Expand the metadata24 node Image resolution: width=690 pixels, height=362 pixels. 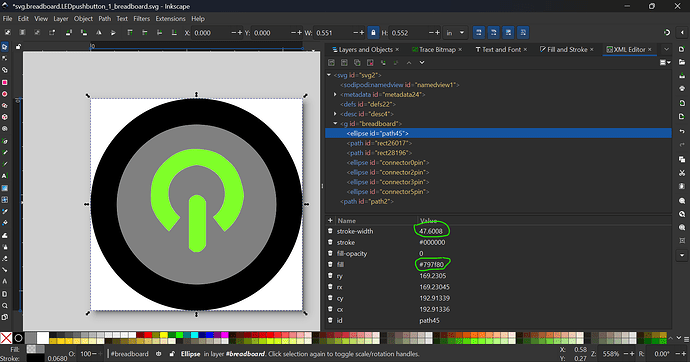click(x=335, y=95)
